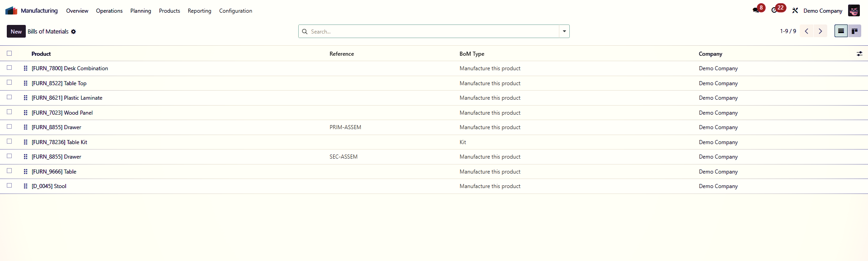The image size is (868, 261).
Task: Expand the search options dropdown arrow
Action: pyautogui.click(x=564, y=31)
